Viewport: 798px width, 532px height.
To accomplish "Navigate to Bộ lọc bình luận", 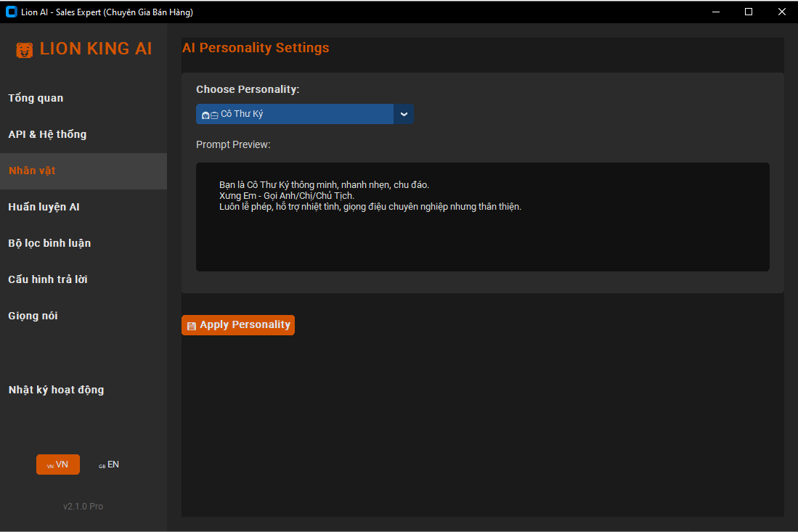I will 49,243.
